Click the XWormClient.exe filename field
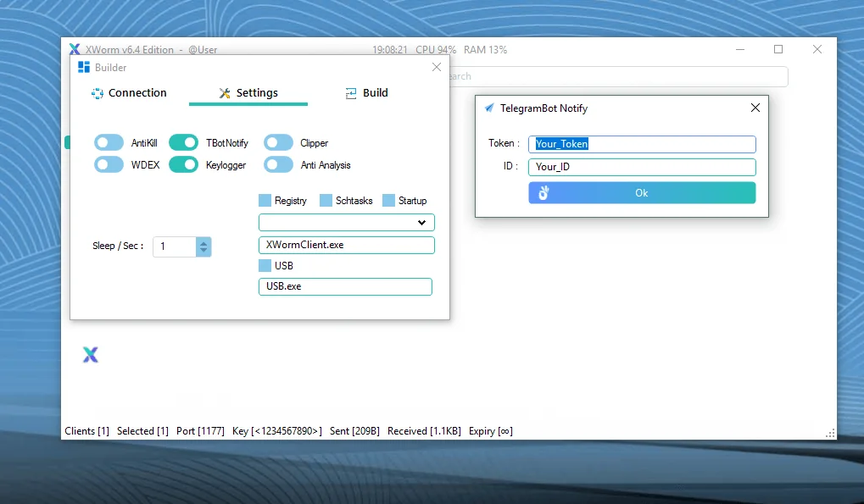Image resolution: width=864 pixels, height=504 pixels. pyautogui.click(x=346, y=245)
